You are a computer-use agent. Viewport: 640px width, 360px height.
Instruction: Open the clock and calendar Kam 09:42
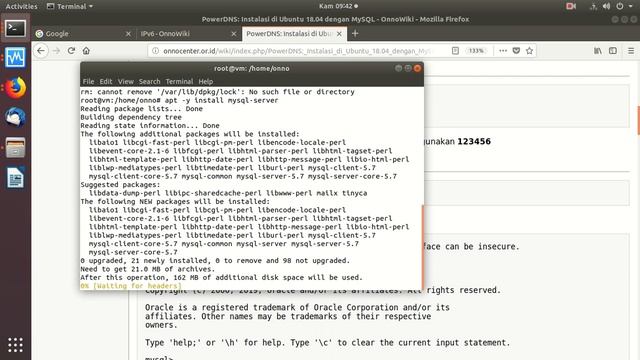coord(338,6)
